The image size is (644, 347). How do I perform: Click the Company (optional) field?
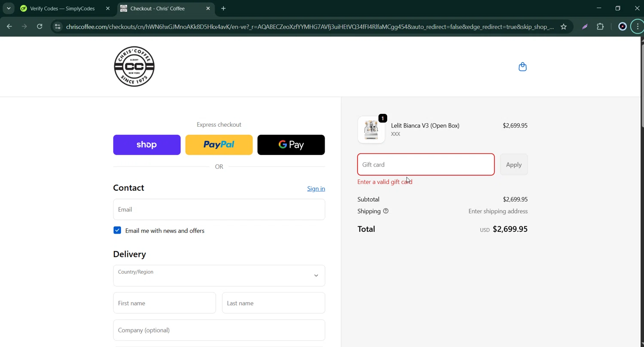pos(219,330)
